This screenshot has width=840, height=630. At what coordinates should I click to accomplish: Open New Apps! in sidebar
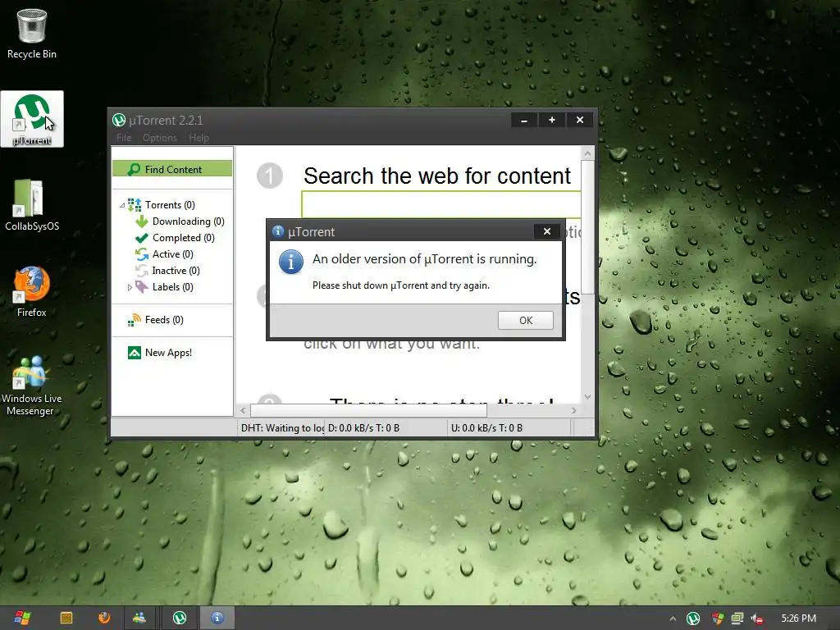pyautogui.click(x=168, y=353)
